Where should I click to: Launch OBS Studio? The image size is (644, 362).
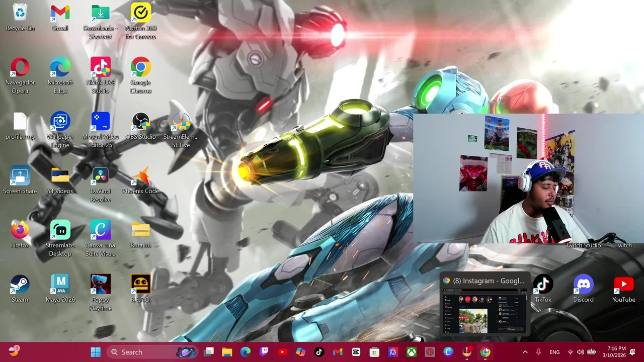click(141, 126)
